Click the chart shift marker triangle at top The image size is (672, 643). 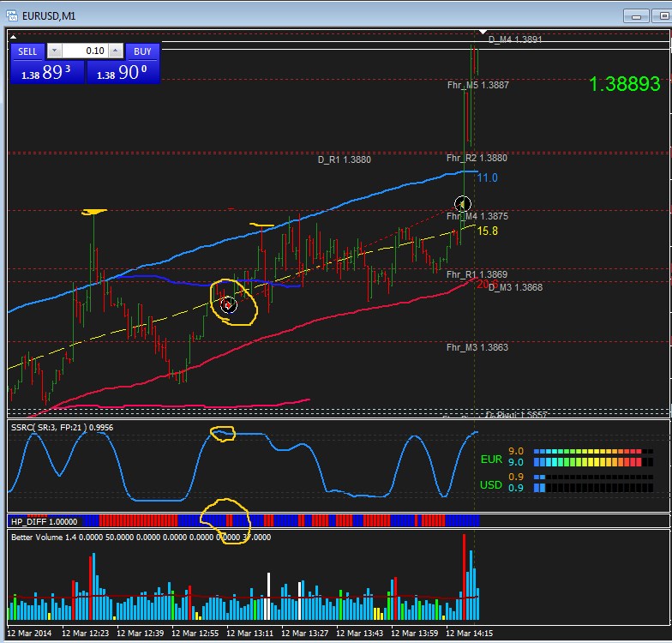[x=483, y=32]
